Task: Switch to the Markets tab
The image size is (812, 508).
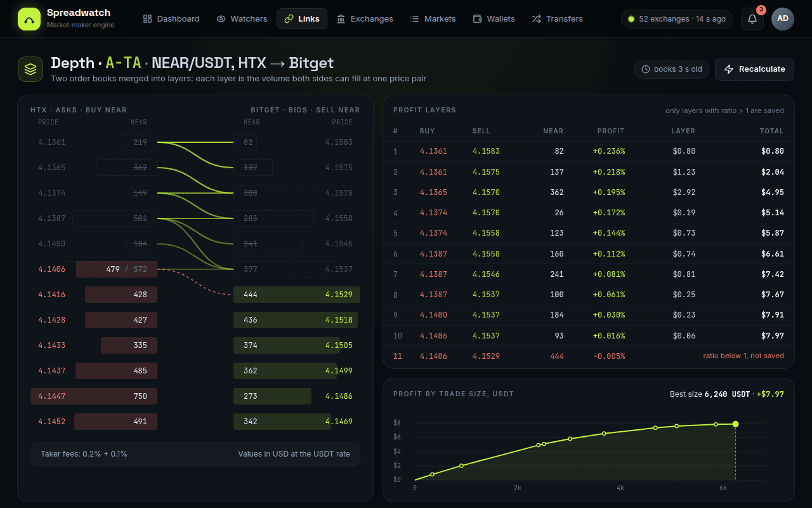Action: 433,19
